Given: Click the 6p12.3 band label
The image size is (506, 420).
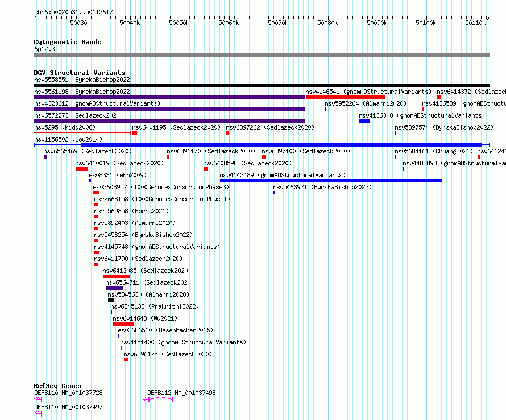Looking at the screenshot, I should click(44, 49).
